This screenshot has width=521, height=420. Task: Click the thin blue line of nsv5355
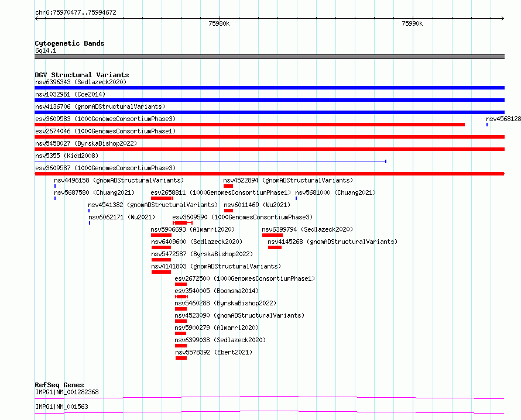(x=210, y=161)
